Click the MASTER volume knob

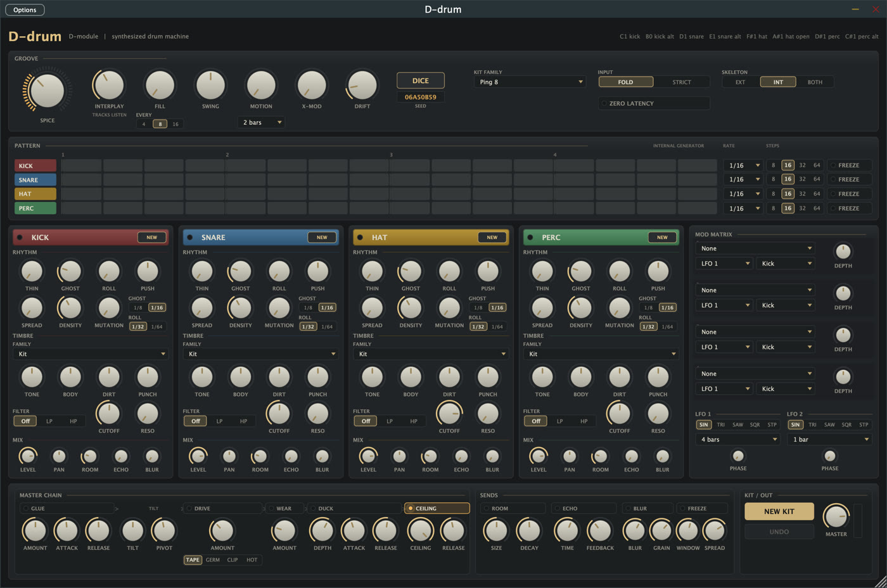tap(836, 516)
